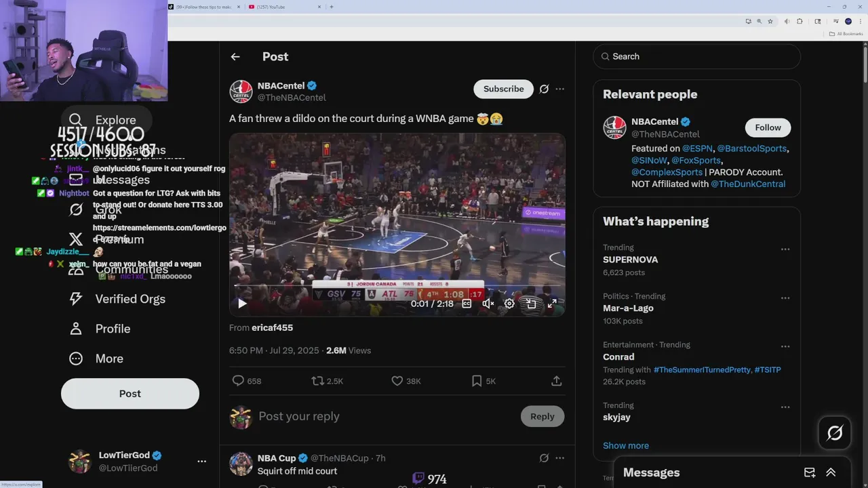868x488 pixels.
Task: Click the Grok icon on the NBACentel post
Action: (544, 89)
